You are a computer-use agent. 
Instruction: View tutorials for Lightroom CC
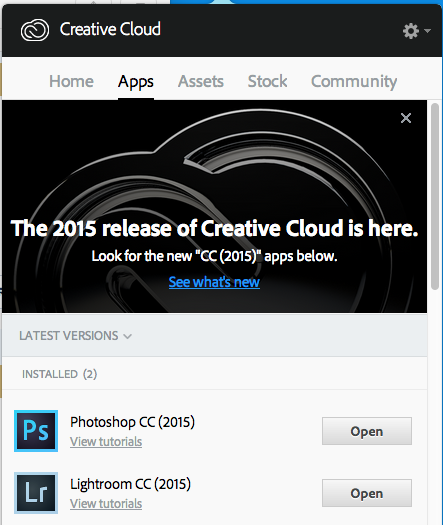click(106, 504)
